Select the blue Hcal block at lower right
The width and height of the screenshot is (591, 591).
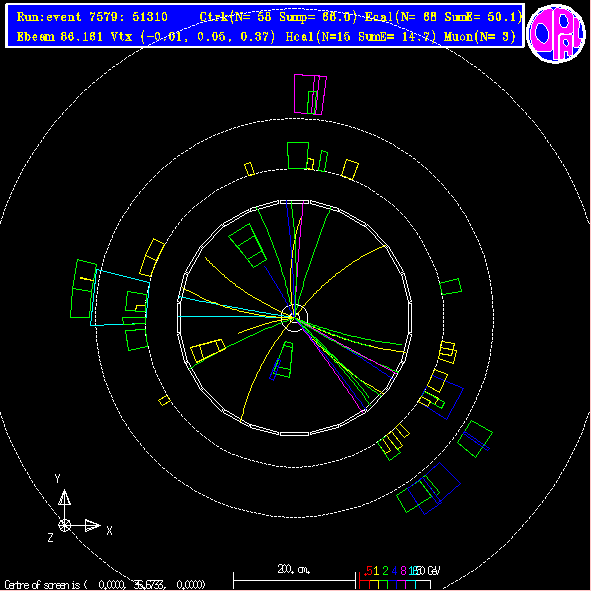tap(434, 488)
